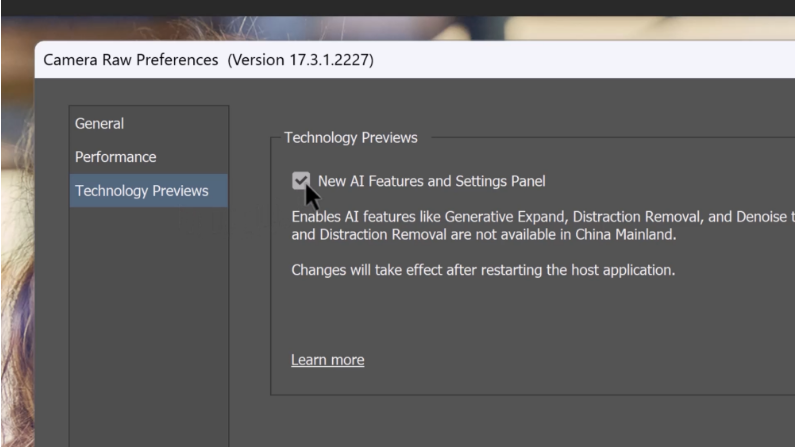Select Technology Previews in the sidebar
This screenshot has height=448, width=795.
point(141,190)
